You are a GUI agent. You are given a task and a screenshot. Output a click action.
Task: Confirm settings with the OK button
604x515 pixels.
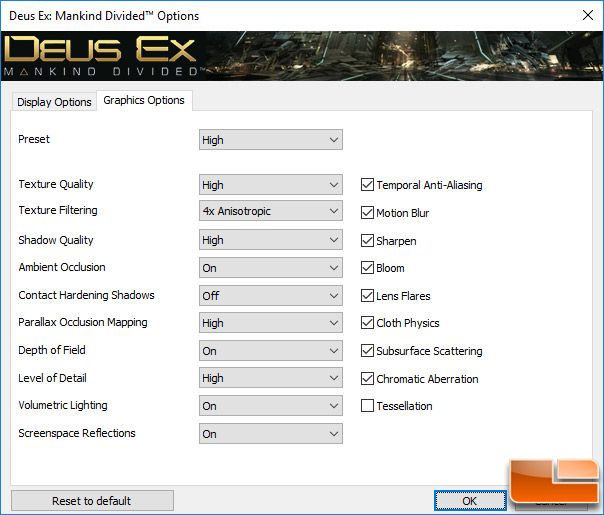470,501
